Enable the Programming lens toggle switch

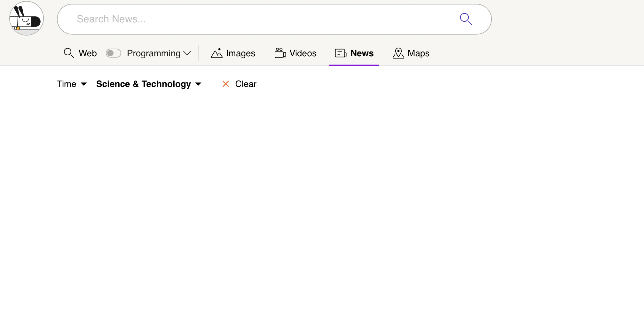pyautogui.click(x=114, y=53)
